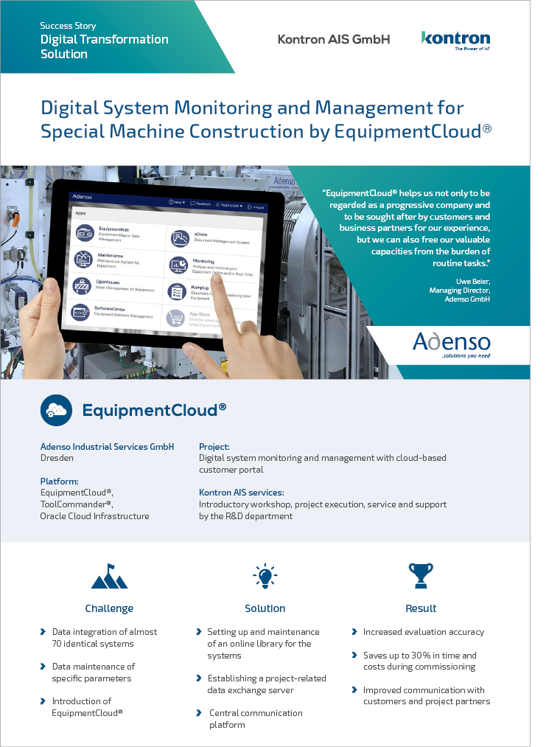Open the SoftwareCenter app icon
Screen dimensions: 560x747
pos(80,313)
